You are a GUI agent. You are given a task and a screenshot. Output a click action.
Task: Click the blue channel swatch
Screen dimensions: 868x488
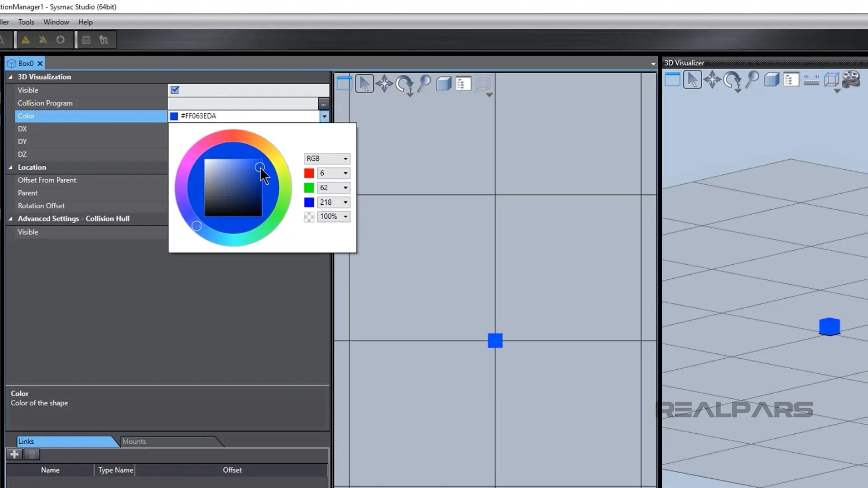(x=309, y=202)
